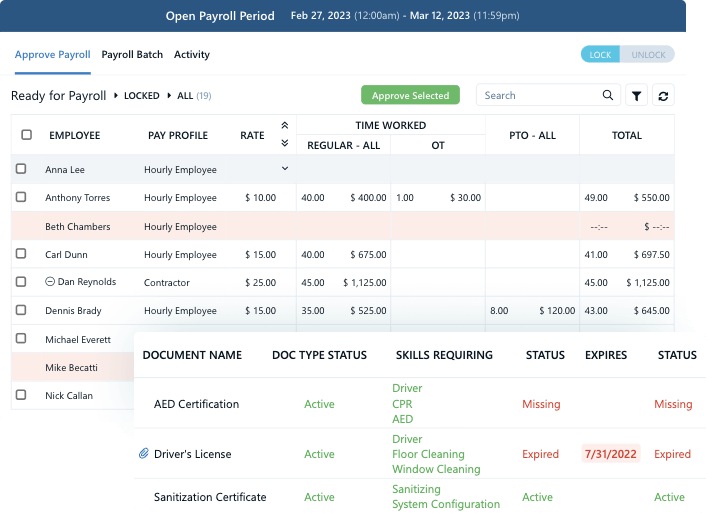Viewport: 706px width, 513px height.
Task: Click the Search input field
Action: point(538,96)
